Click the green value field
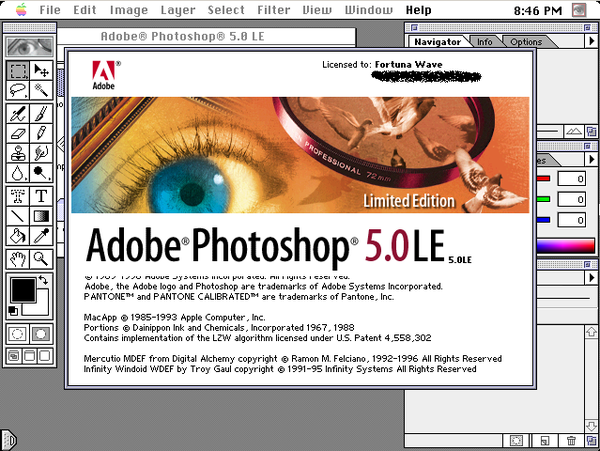The width and height of the screenshot is (600, 451). (571, 199)
